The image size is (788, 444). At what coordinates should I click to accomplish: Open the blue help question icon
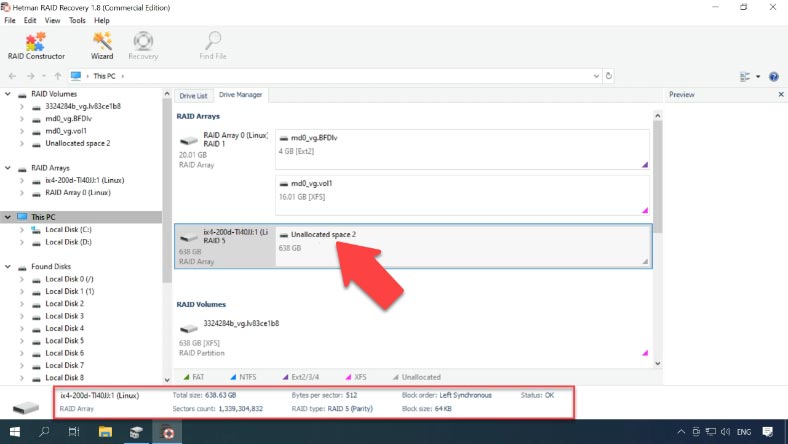pos(774,76)
